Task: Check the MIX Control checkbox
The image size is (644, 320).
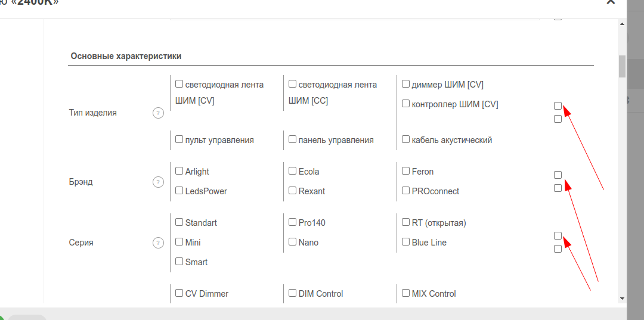Action: pyautogui.click(x=406, y=293)
